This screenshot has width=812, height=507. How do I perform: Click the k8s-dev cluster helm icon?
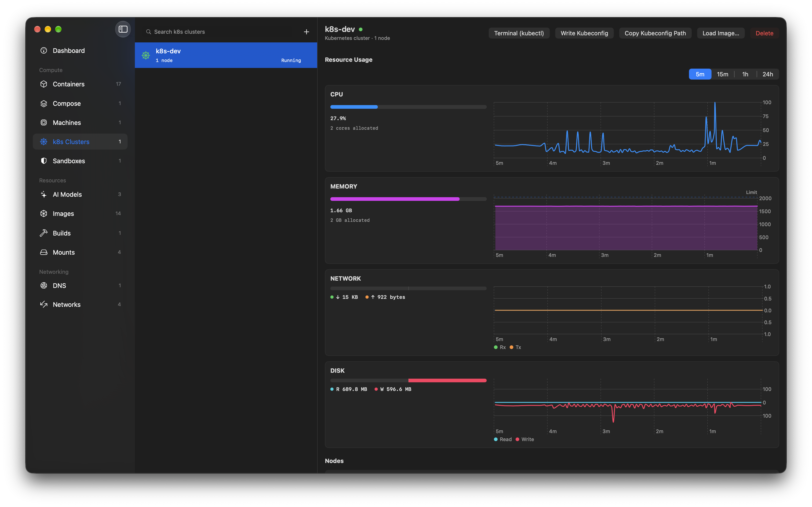(146, 55)
